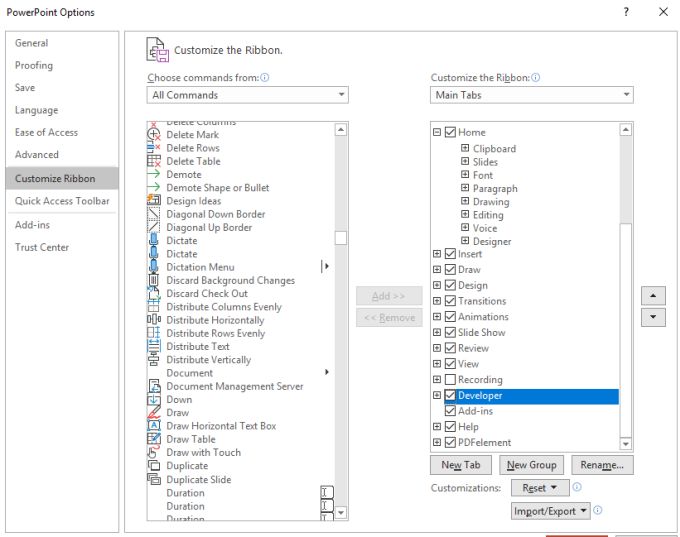680x537 pixels.
Task: Select the Draw Horizontal Text Box icon
Action: [x=154, y=426]
